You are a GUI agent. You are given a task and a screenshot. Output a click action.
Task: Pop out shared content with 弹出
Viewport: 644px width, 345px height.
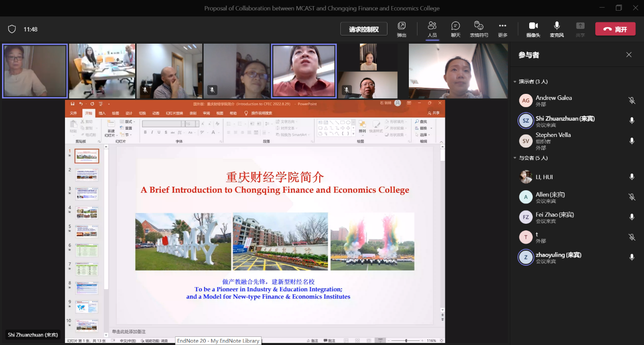click(x=402, y=26)
